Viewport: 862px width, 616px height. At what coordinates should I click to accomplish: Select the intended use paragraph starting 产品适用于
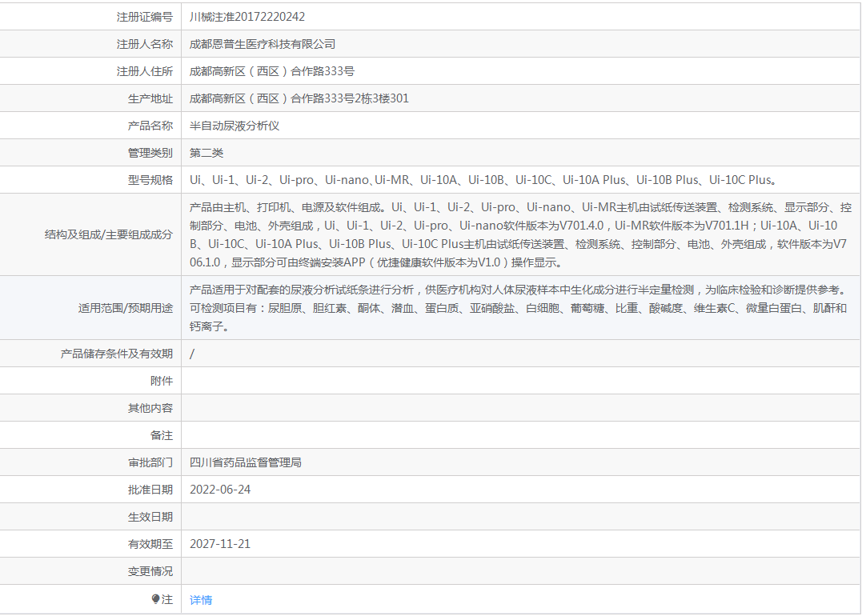click(x=518, y=308)
